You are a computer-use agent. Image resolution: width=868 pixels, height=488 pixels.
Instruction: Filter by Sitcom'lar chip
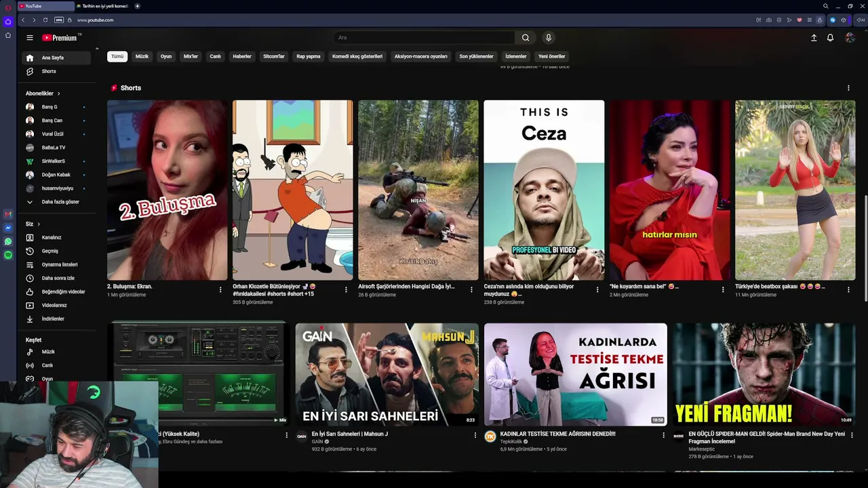(274, 56)
